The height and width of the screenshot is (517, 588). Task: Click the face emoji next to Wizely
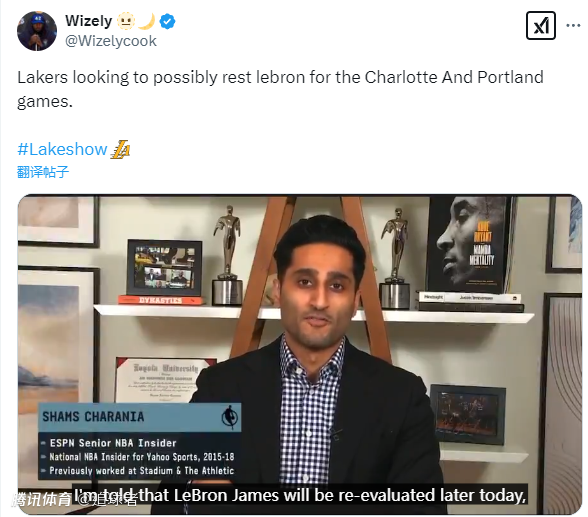point(126,21)
